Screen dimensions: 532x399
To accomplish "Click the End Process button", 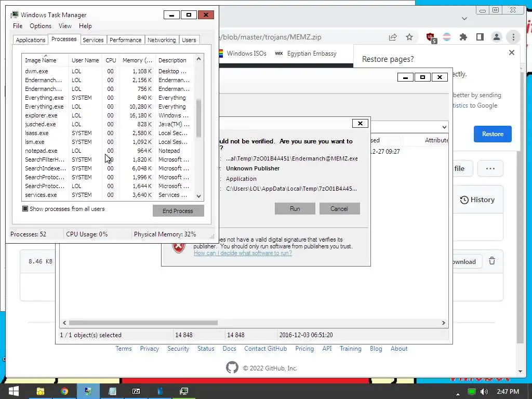I will (x=178, y=211).
